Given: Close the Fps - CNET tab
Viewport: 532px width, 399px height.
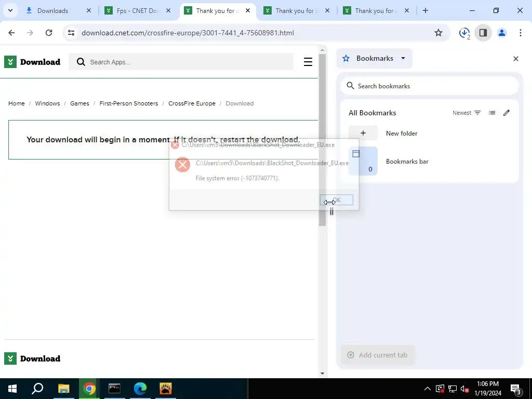Looking at the screenshot, I should pyautogui.click(x=168, y=10).
